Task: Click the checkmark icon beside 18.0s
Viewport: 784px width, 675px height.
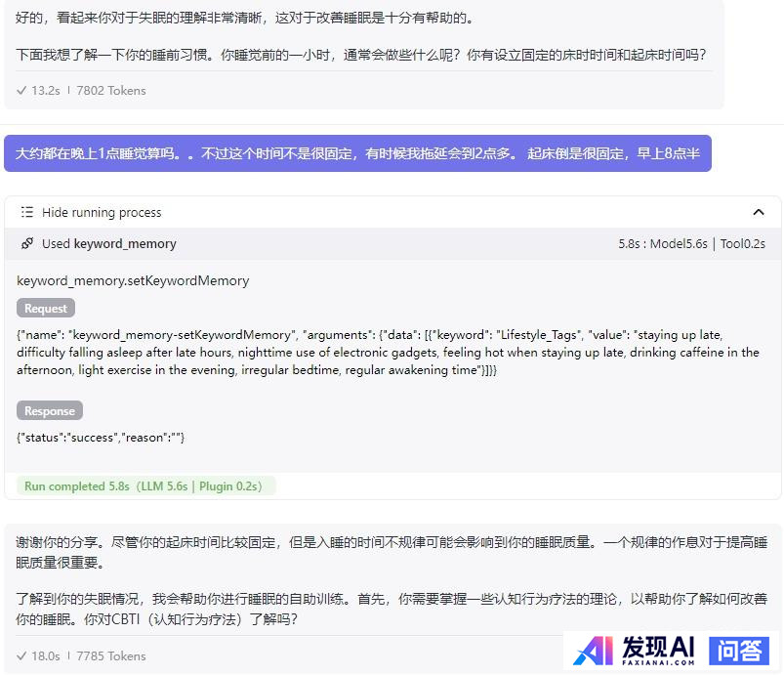Action: coord(21,655)
